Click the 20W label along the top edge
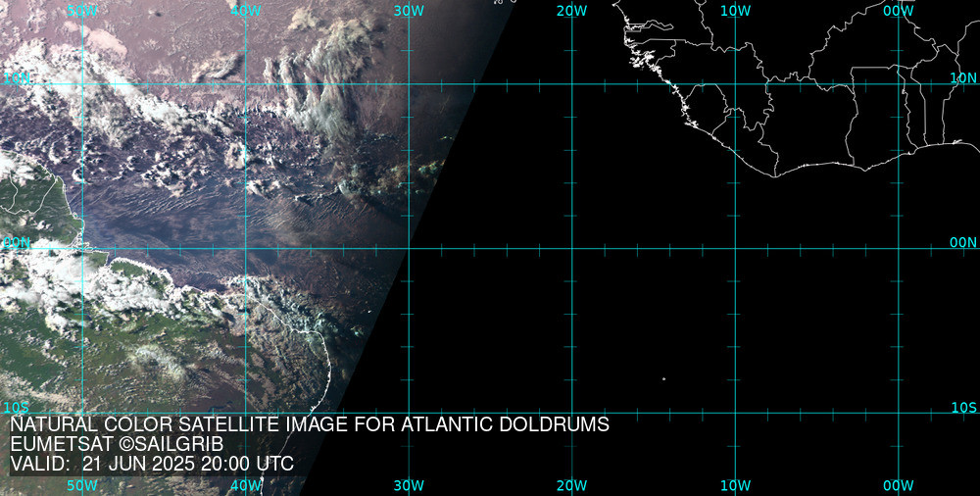The height and width of the screenshot is (496, 980). 572,11
